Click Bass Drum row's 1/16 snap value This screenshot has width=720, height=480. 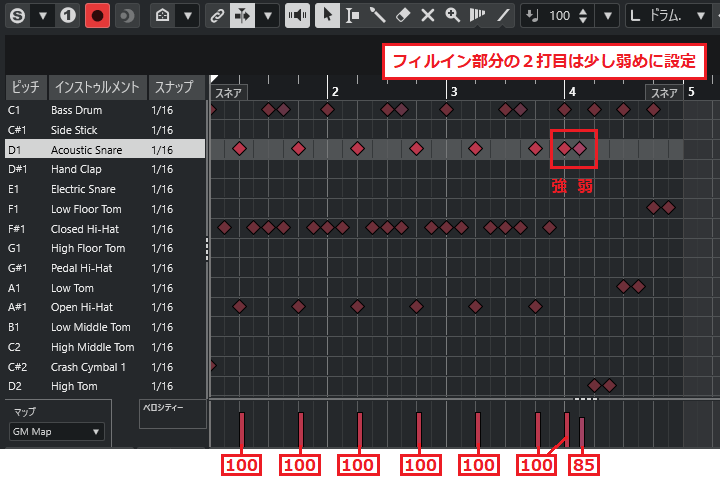tap(163, 110)
